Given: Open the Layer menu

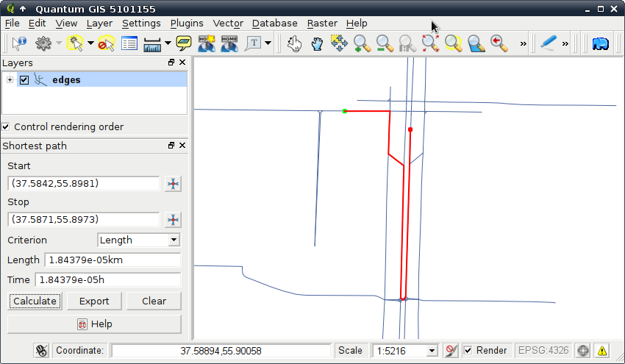Looking at the screenshot, I should click(99, 24).
